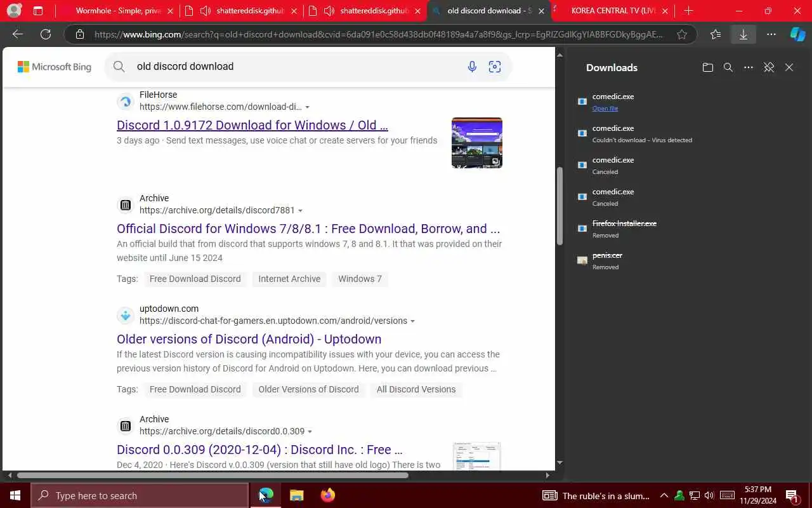The width and height of the screenshot is (812, 508).
Task: Refresh the page with reload icon
Action: (46, 34)
